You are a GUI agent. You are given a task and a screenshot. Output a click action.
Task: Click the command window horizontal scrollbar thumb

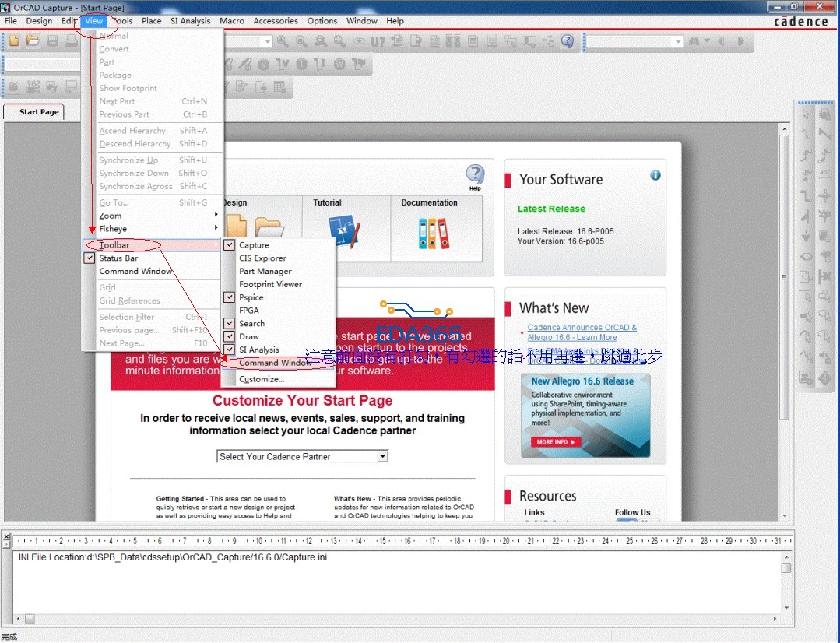pos(30,619)
